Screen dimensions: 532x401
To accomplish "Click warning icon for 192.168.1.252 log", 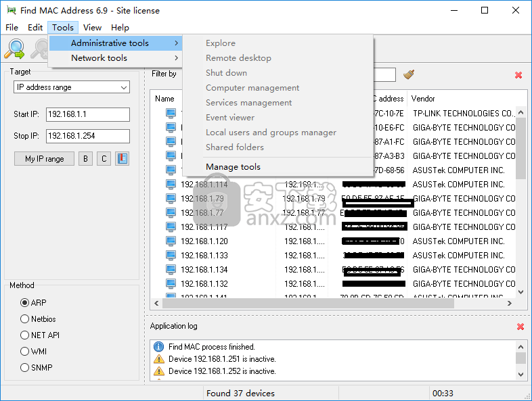I will coord(158,371).
